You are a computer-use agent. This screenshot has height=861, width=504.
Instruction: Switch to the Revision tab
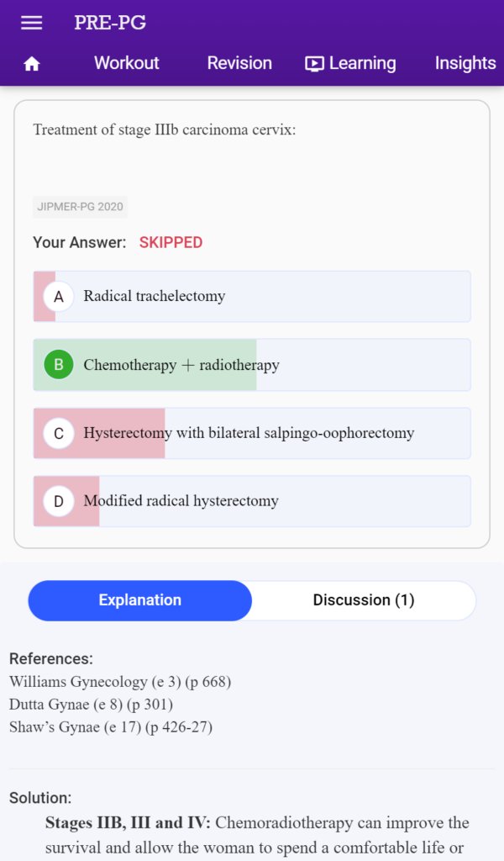tap(239, 63)
